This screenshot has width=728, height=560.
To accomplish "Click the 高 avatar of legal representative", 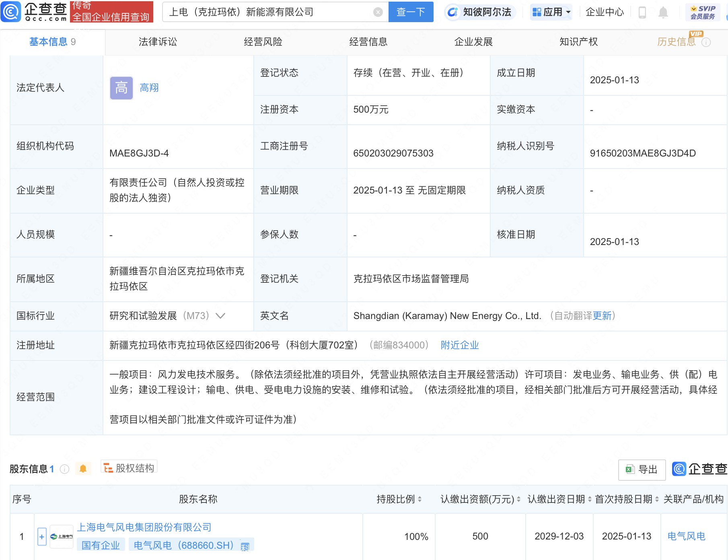I will pos(121,88).
